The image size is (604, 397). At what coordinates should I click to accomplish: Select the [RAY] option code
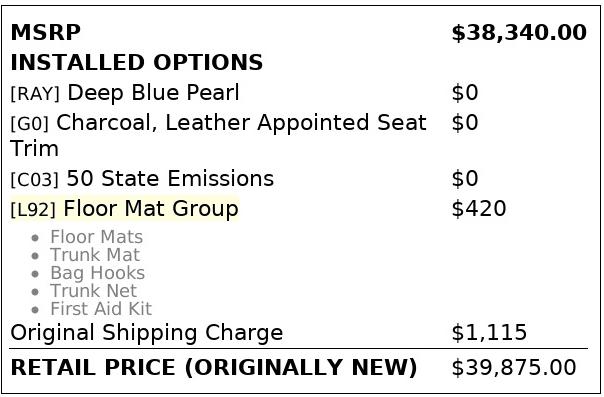35,94
